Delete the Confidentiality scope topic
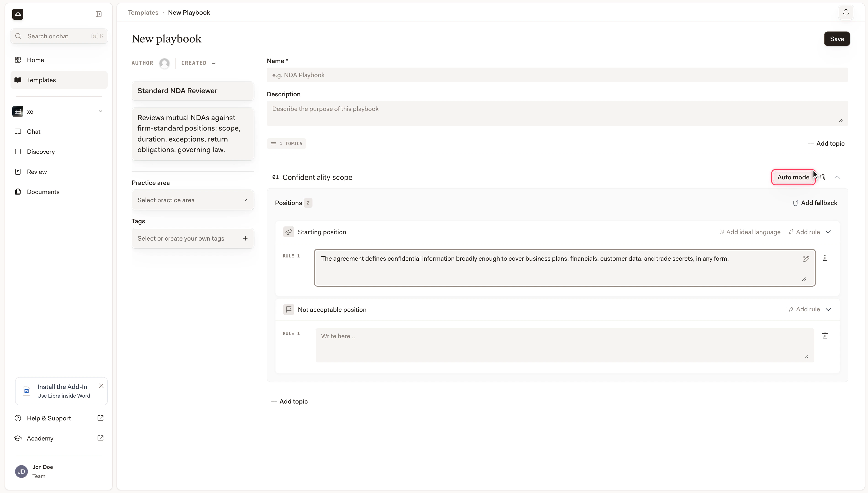The width and height of the screenshot is (868, 493). (823, 177)
